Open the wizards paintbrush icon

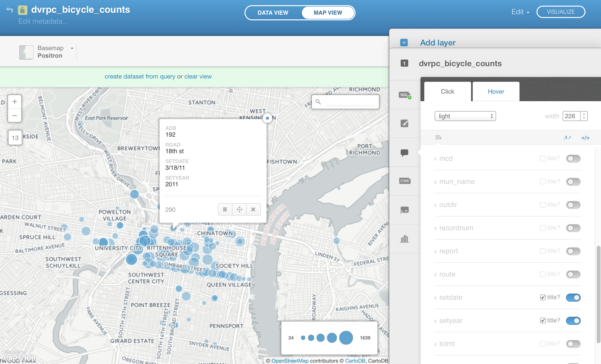click(x=404, y=123)
